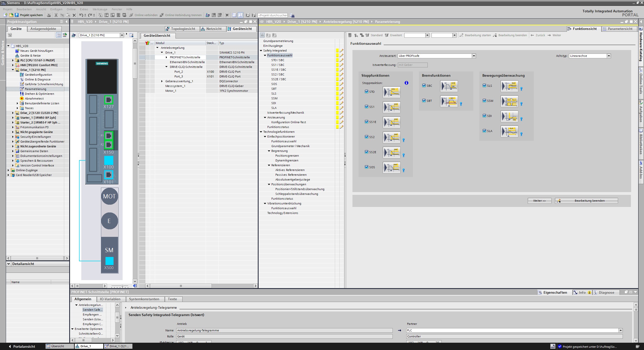
Task: Open the SBT brake test diagram icon
Action: point(449,101)
